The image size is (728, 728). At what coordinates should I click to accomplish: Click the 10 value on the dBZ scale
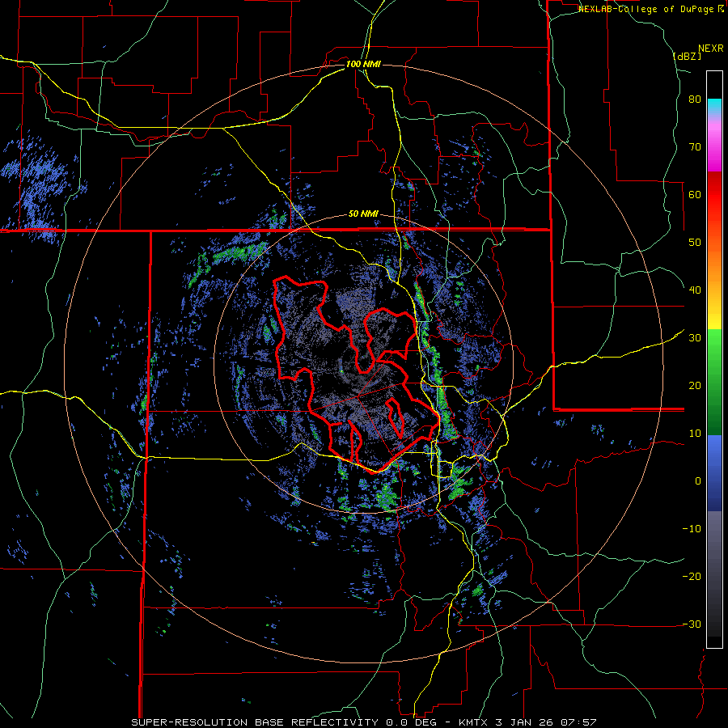click(x=695, y=434)
